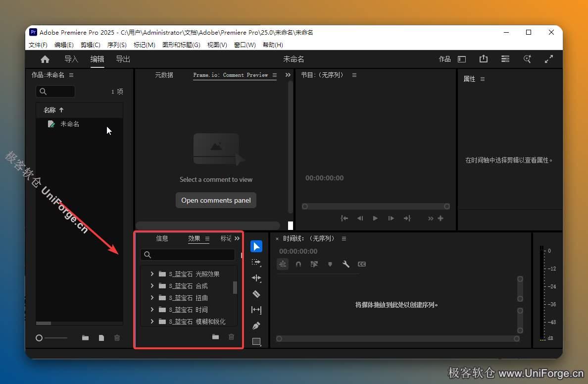
Task: Step forward one frame in Program monitor
Action: [x=391, y=218]
